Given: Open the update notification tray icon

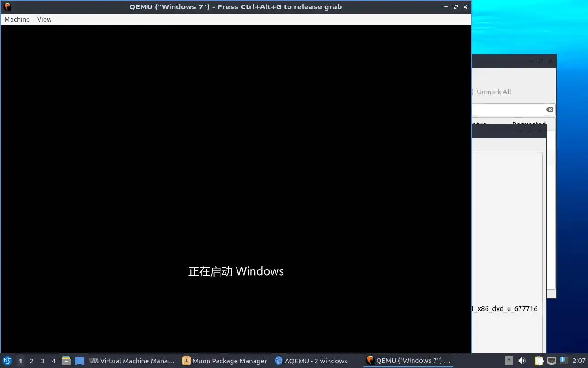Looking at the screenshot, I should (564, 360).
